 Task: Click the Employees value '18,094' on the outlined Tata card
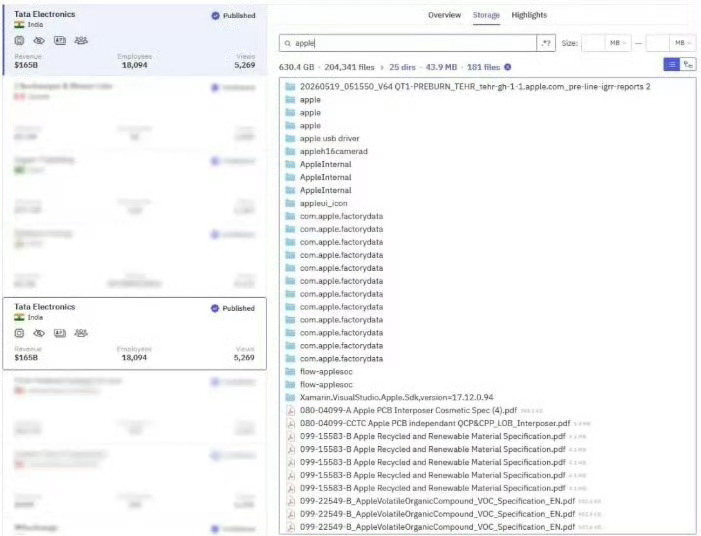point(134,358)
